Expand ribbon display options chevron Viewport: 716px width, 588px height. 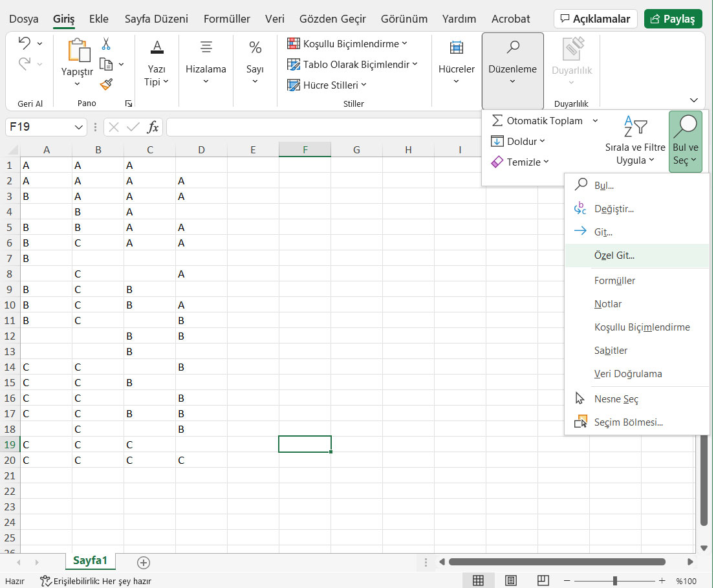click(693, 100)
